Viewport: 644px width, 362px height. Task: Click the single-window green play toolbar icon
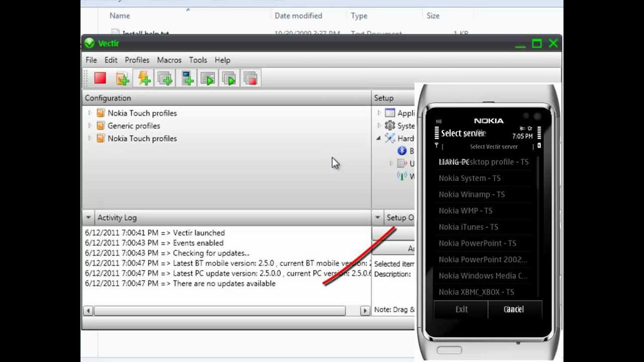click(x=208, y=78)
